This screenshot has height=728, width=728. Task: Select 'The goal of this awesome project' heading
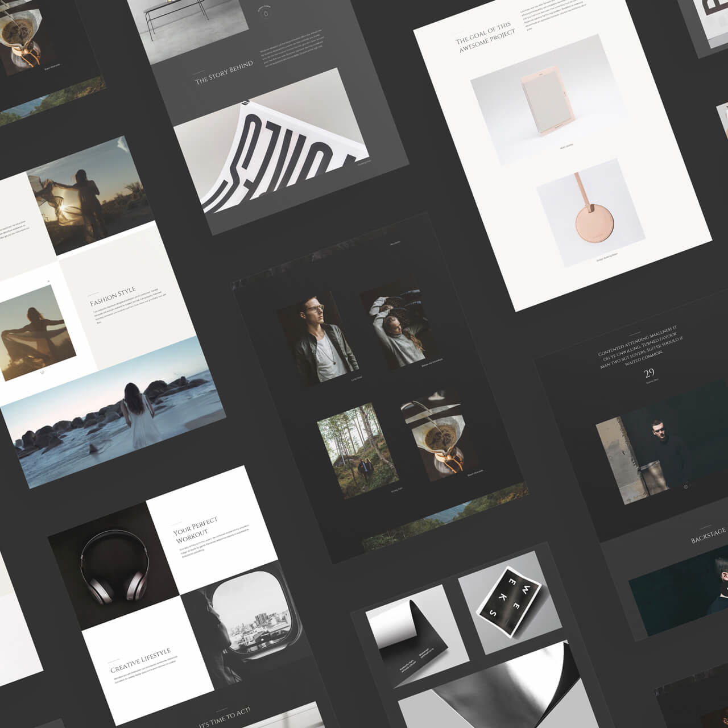pos(485,39)
